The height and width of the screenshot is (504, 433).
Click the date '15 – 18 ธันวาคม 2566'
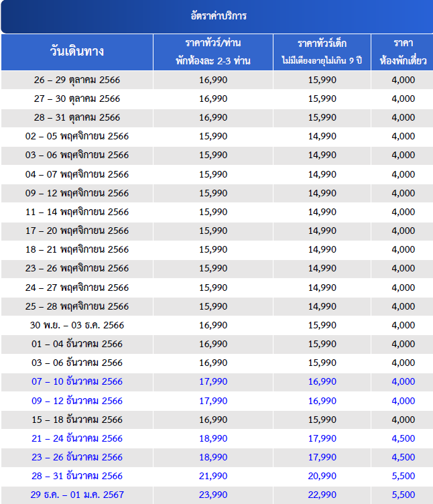(77, 420)
